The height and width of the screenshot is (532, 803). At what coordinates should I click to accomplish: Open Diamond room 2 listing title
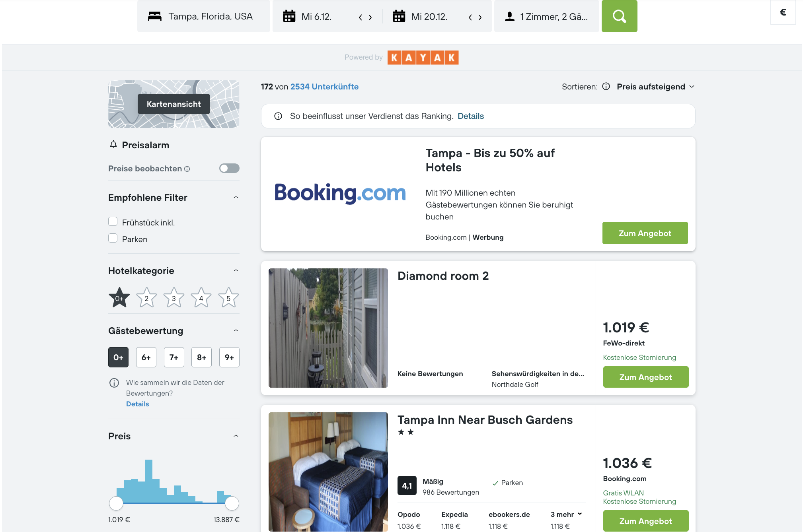443,276
